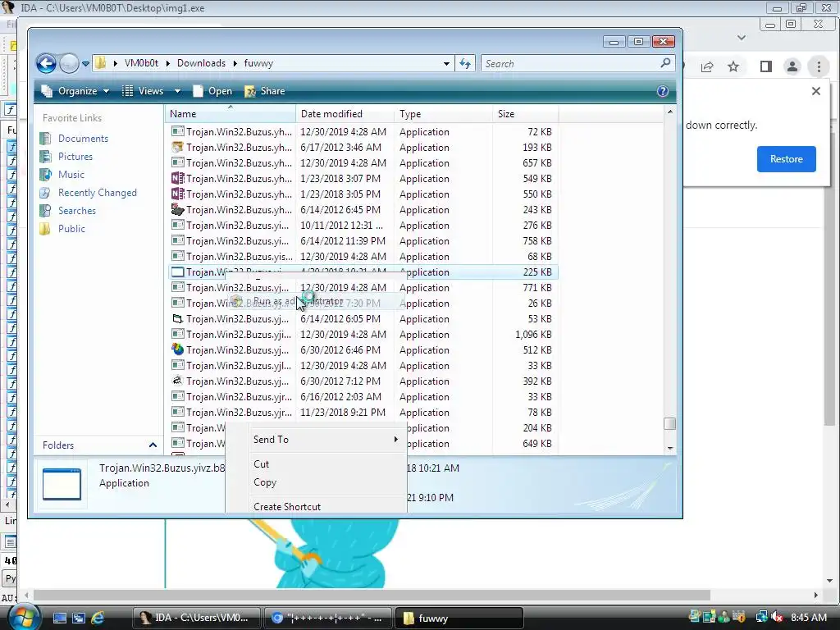Open Public in Favorite Links

coord(72,229)
